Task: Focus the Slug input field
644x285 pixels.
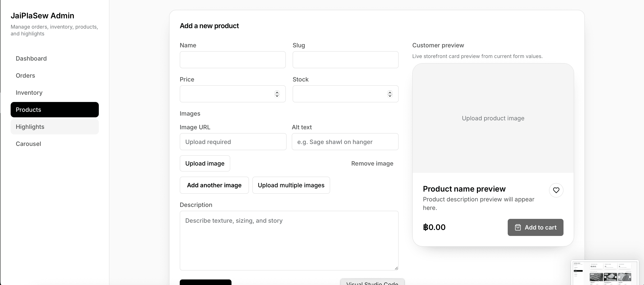Action: click(345, 60)
